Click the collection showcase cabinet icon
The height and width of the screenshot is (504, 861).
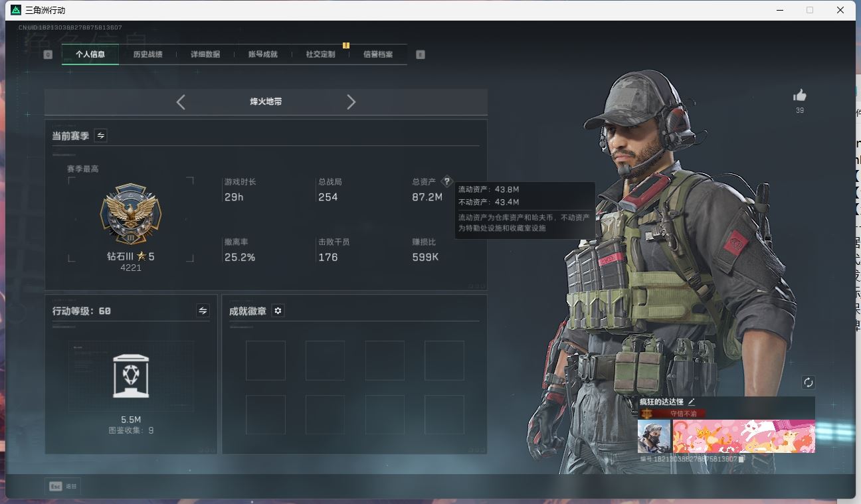(x=131, y=375)
